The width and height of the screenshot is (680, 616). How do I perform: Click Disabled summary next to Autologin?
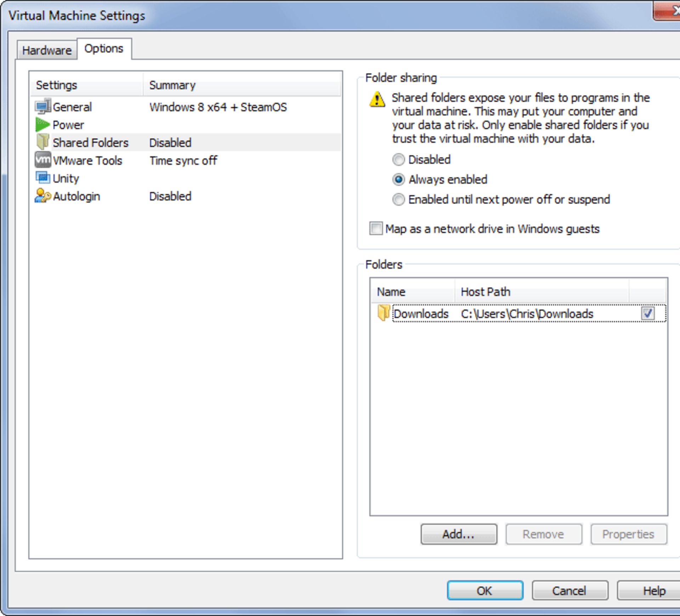coord(170,196)
